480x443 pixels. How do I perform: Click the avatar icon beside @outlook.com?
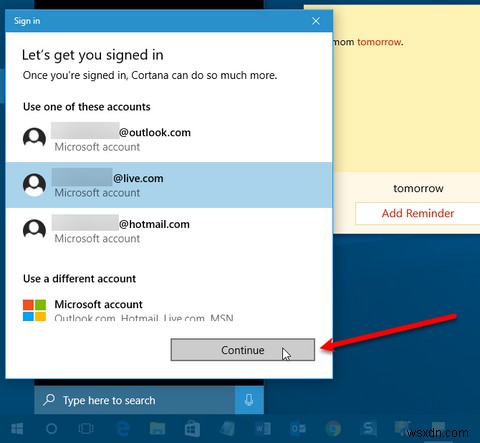[x=34, y=138]
